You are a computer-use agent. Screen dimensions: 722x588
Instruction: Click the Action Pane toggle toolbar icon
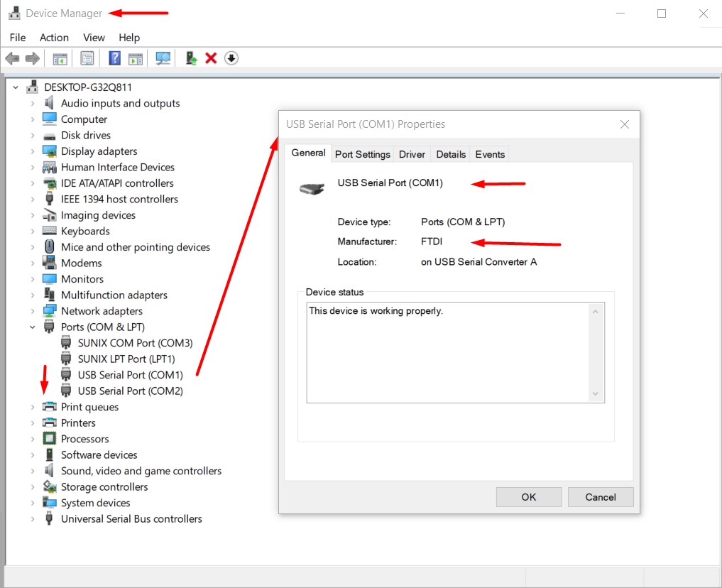click(136, 58)
